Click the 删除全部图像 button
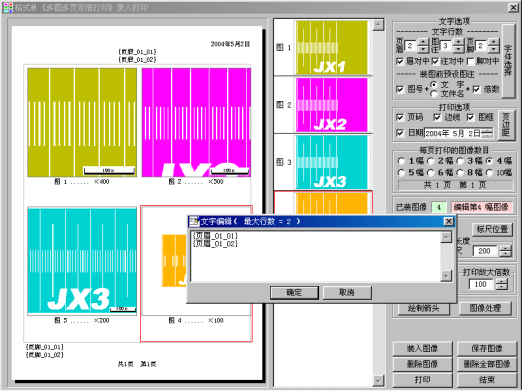The height and width of the screenshot is (391, 522). click(487, 364)
